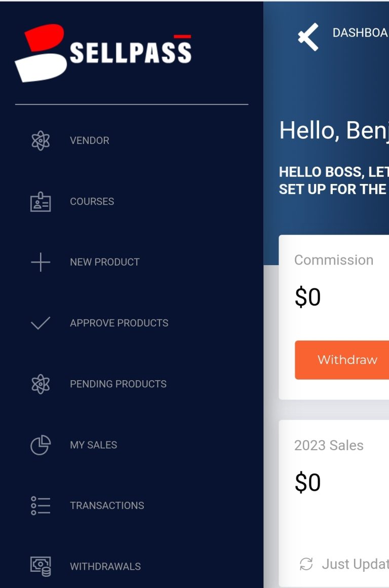The width and height of the screenshot is (389, 588).
Task: Open Courses via the ID badge icon
Action: [x=41, y=202]
